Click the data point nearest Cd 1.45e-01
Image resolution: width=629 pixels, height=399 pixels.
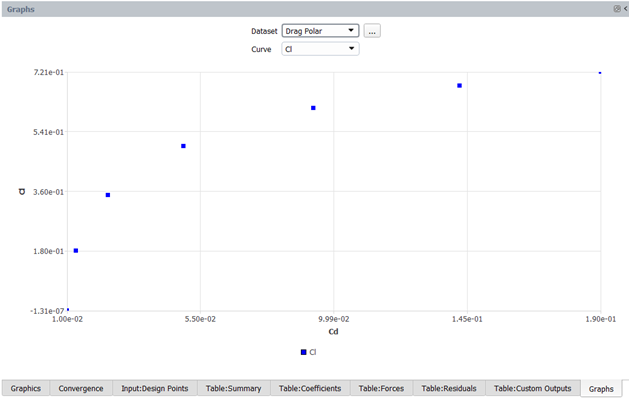[x=459, y=85]
